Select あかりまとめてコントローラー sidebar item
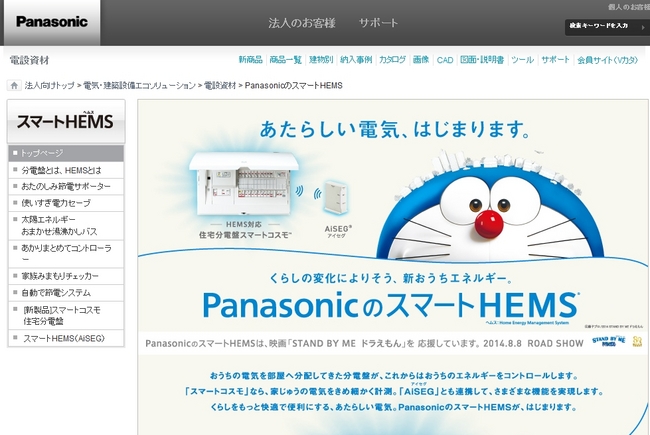This screenshot has width=650, height=435. (x=66, y=254)
